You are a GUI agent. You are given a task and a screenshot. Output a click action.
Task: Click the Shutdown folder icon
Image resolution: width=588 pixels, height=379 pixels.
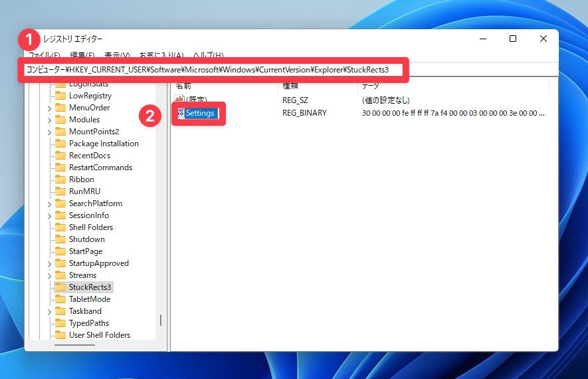[x=60, y=239]
